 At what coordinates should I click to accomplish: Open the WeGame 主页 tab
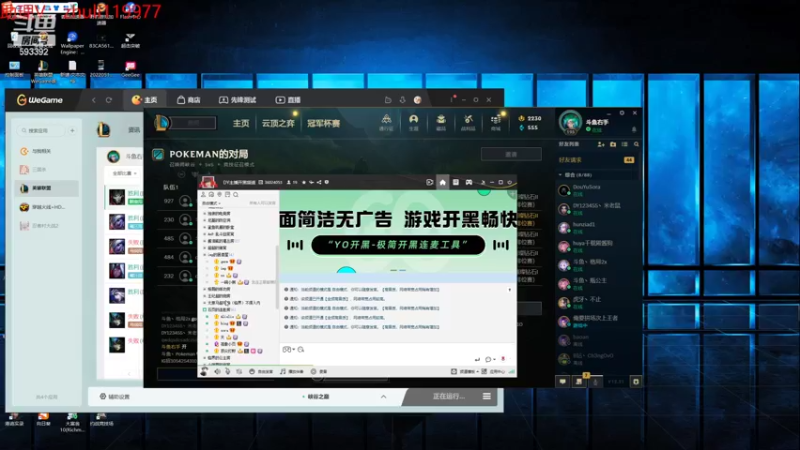coord(145,100)
